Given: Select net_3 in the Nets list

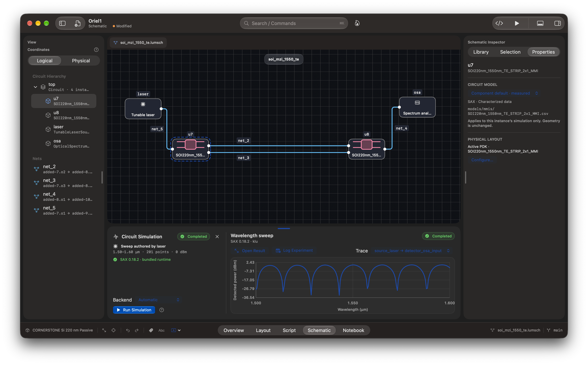Looking at the screenshot, I should coord(64,183).
